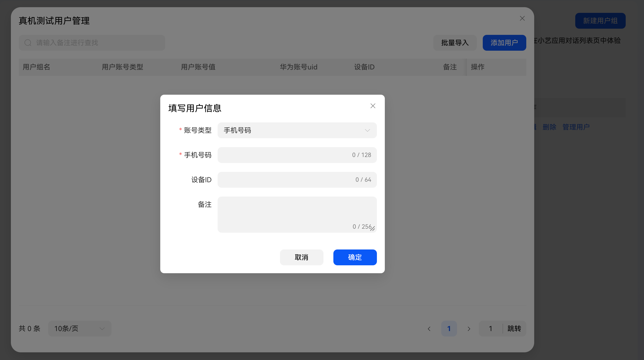Go to previous page arrow
This screenshot has width=644, height=360.
429,329
